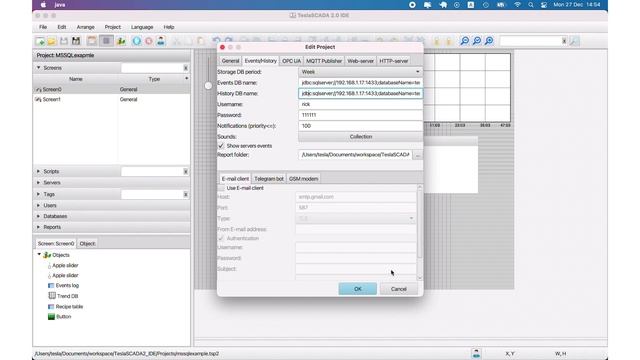This screenshot has height=360, width=640.
Task: Open macOS Spotlight search icon
Action: (531, 5)
